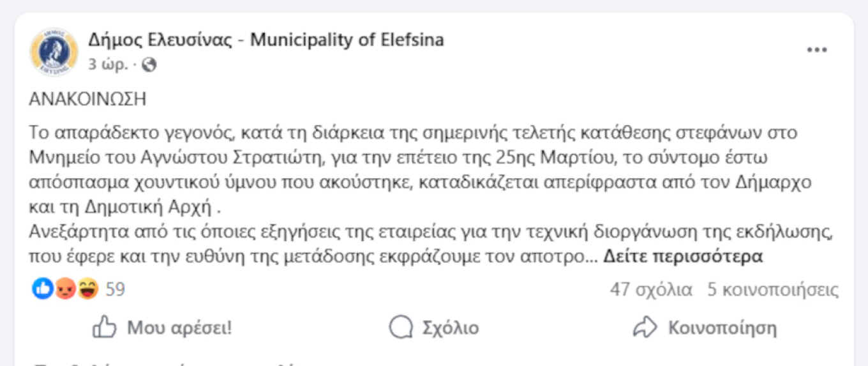Click the Municipality of Elefsina profile picture
868x366 pixels.
pos(54,51)
